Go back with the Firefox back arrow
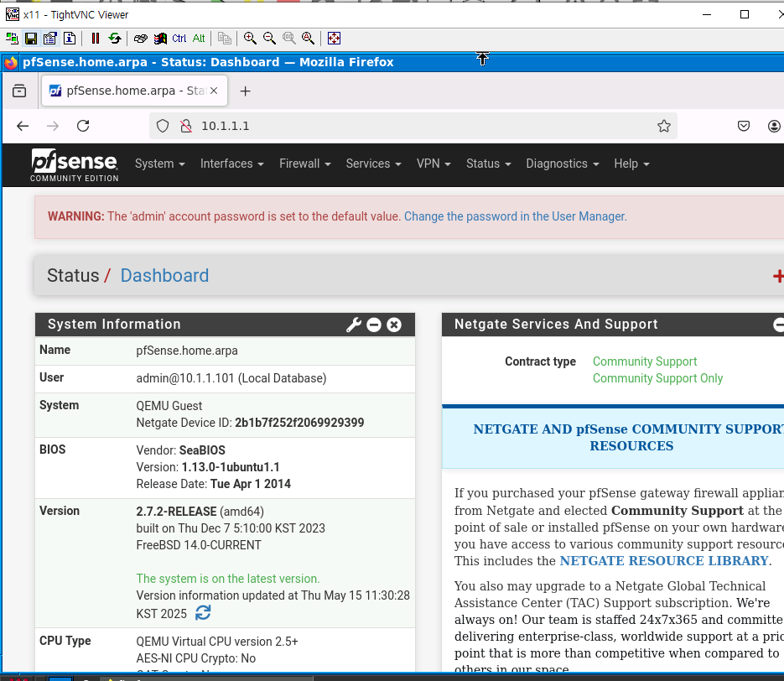The height and width of the screenshot is (681, 784). (23, 126)
